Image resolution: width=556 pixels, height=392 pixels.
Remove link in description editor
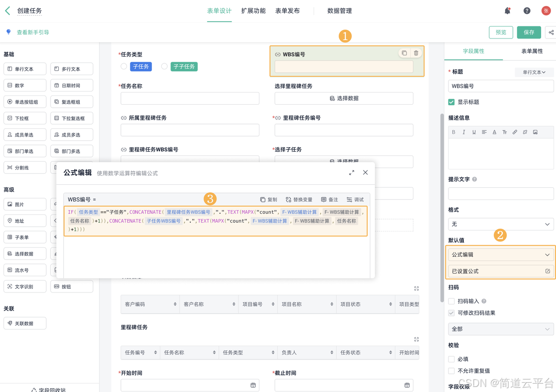click(x=525, y=132)
